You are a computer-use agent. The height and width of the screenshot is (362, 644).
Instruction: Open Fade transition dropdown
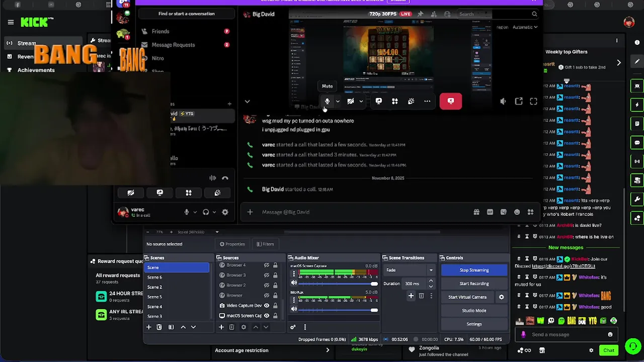pyautogui.click(x=409, y=270)
